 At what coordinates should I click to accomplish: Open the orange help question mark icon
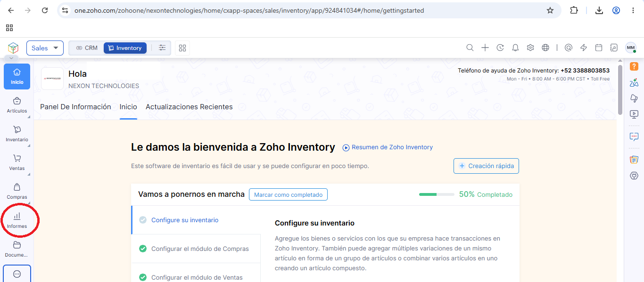click(x=634, y=67)
